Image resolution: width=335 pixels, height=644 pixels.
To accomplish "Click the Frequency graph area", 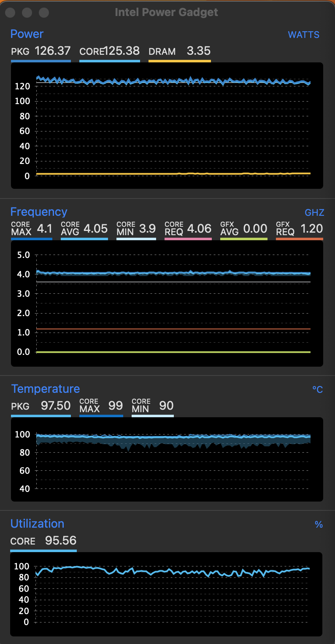I will click(x=167, y=303).
